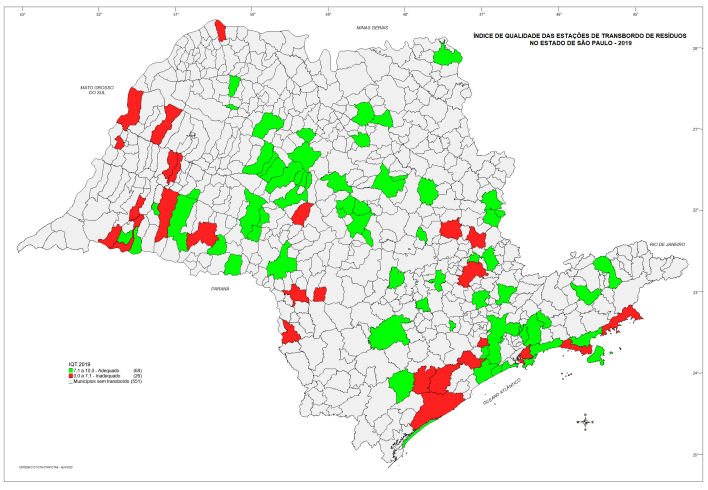708x490 pixels.
Task: Select the green Adequada legend swatch
Action: 70,370
